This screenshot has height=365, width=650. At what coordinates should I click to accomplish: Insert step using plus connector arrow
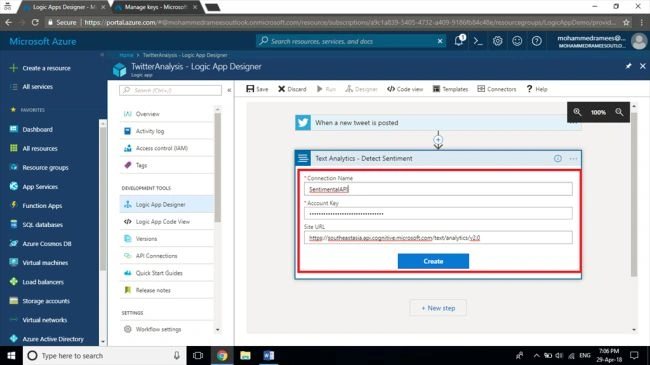tap(438, 140)
